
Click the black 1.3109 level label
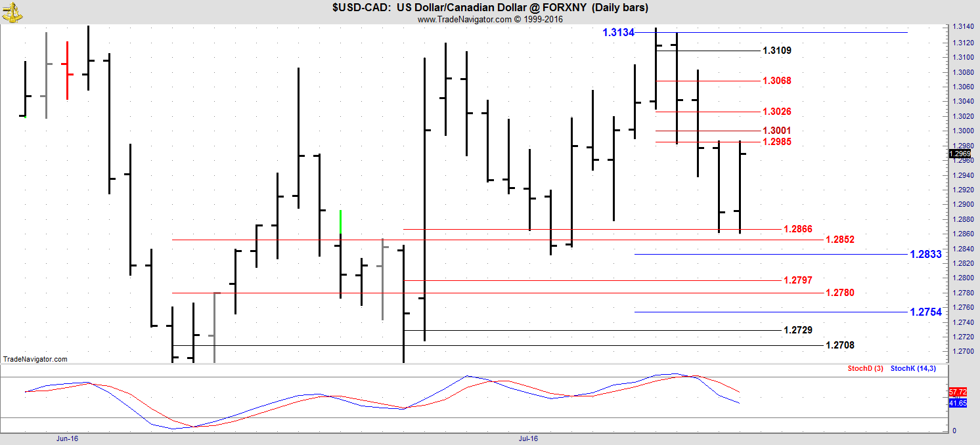(776, 51)
